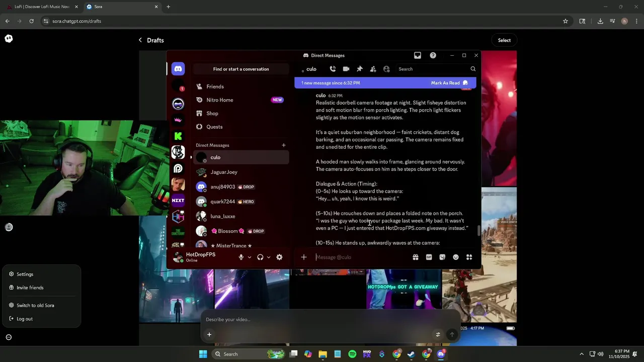
Task: Open Friends in Discord sidebar
Action: (241, 86)
